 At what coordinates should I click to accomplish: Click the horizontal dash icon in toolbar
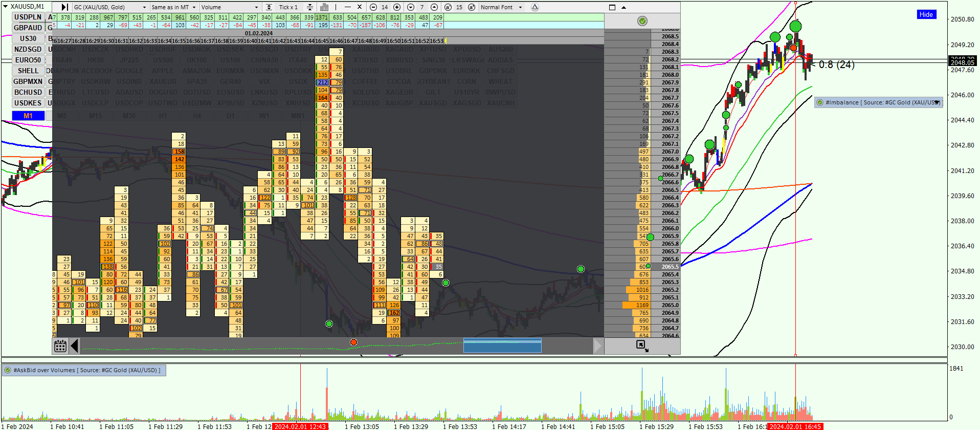(x=348, y=7)
